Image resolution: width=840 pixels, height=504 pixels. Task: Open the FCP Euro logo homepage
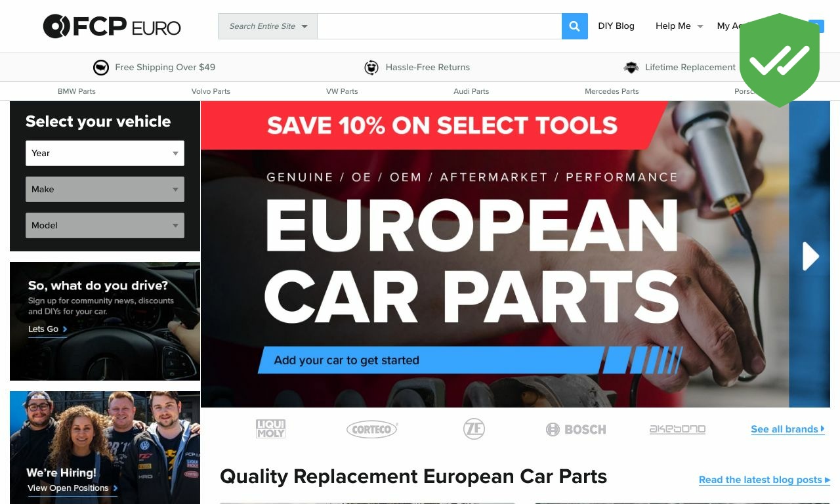[112, 26]
